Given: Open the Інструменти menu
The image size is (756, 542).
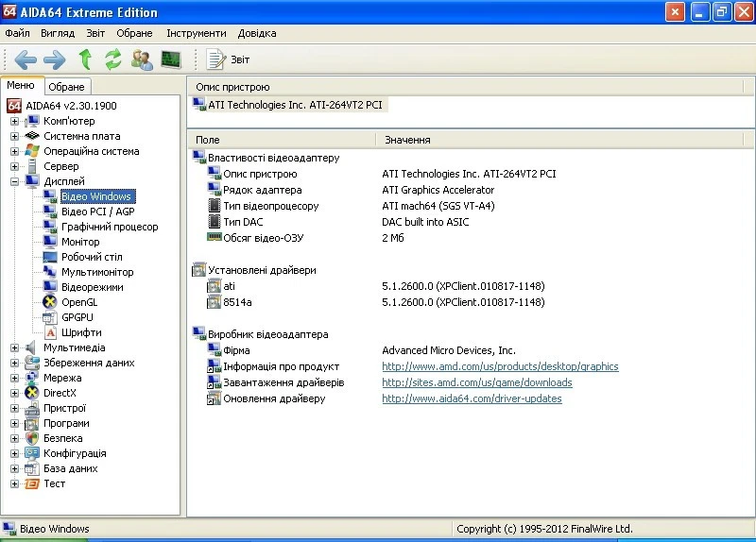Looking at the screenshot, I should (x=196, y=33).
